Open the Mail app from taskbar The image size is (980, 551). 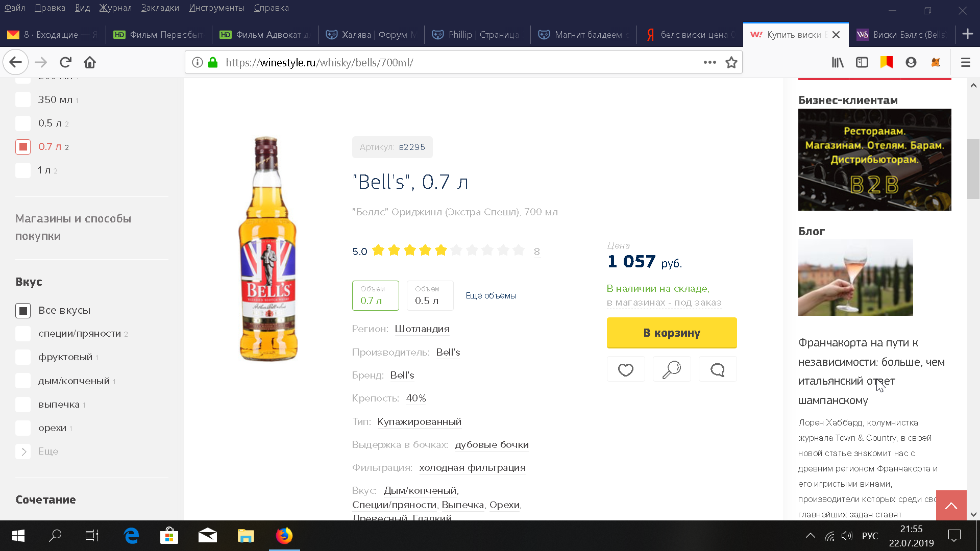coord(207,536)
